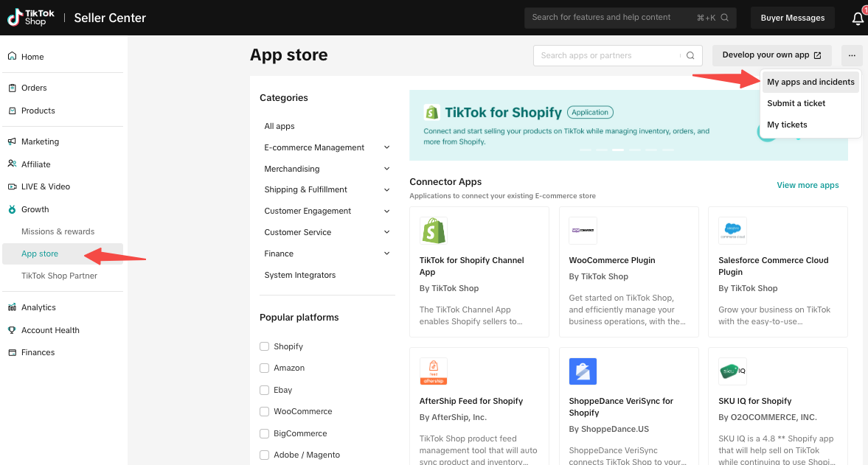Image resolution: width=868 pixels, height=465 pixels.
Task: Open App store in sidebar
Action: (x=63, y=254)
